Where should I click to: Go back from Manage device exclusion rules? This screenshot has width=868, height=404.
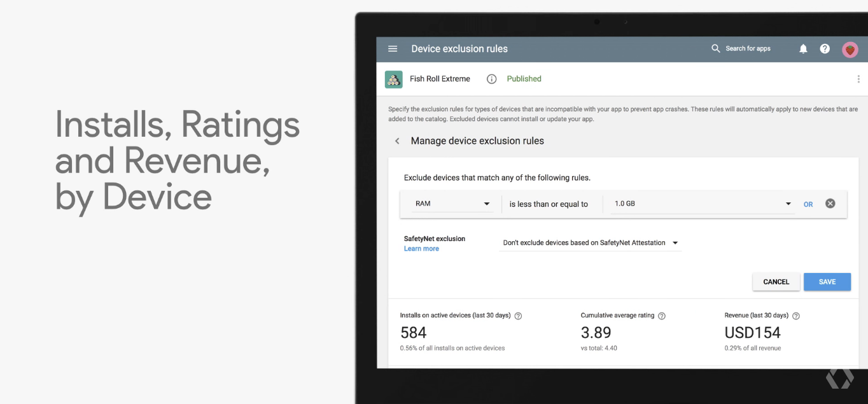coord(397,141)
